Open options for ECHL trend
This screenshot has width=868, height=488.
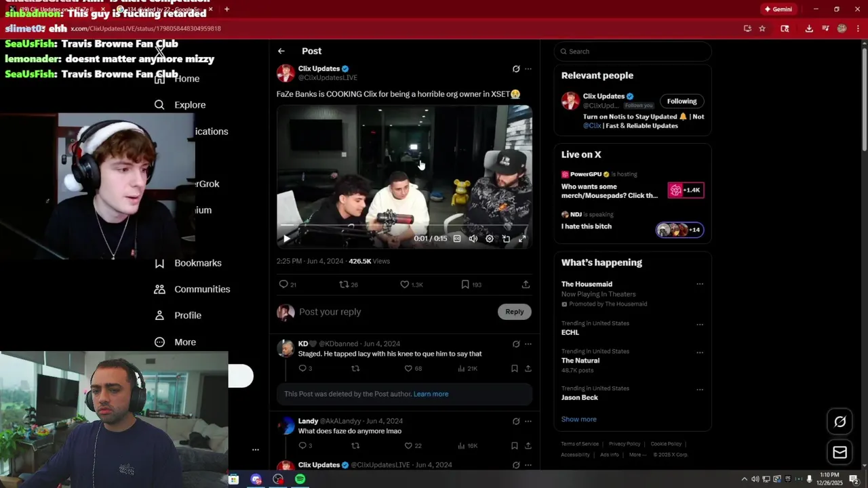tap(700, 325)
